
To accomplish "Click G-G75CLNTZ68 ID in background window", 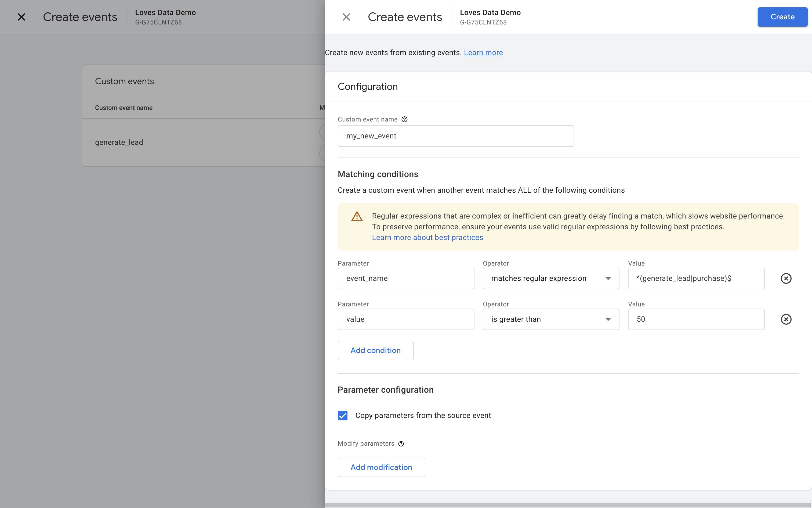I will tap(158, 22).
